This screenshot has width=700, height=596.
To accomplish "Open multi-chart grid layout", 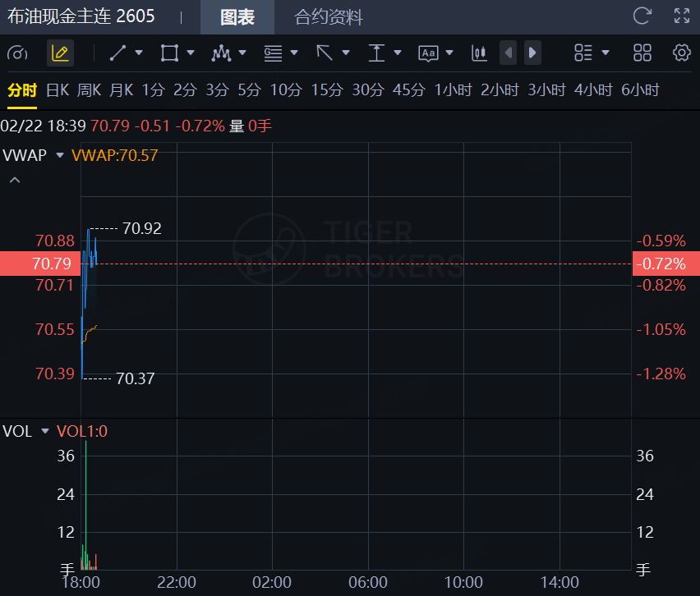I will [642, 53].
